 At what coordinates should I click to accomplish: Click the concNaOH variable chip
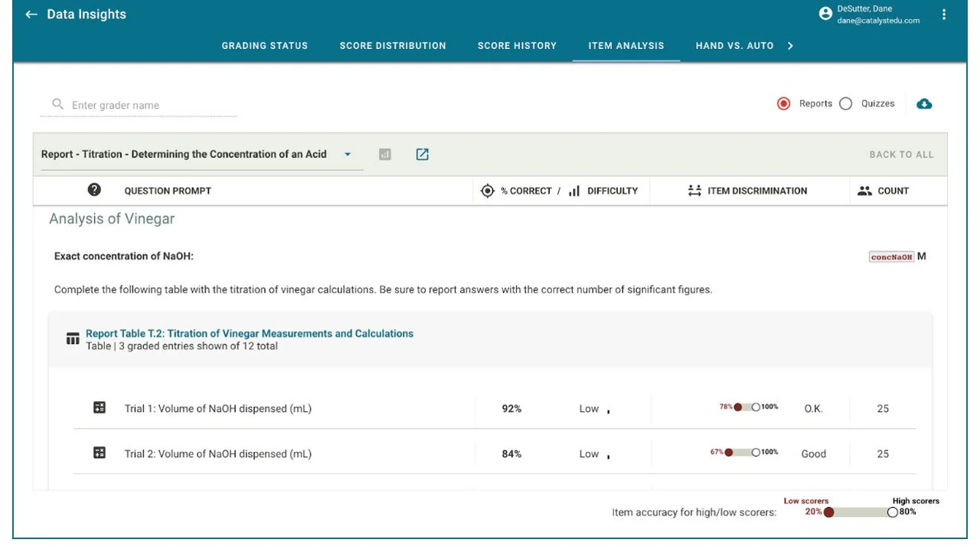click(890, 257)
